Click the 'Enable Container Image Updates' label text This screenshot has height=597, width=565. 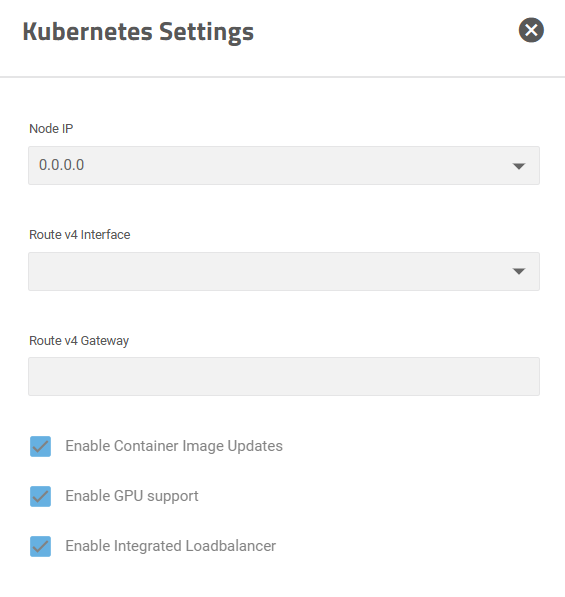pyautogui.click(x=174, y=446)
